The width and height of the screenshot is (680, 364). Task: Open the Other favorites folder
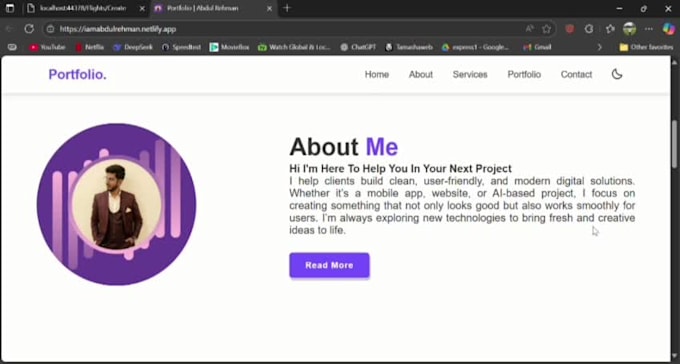646,47
